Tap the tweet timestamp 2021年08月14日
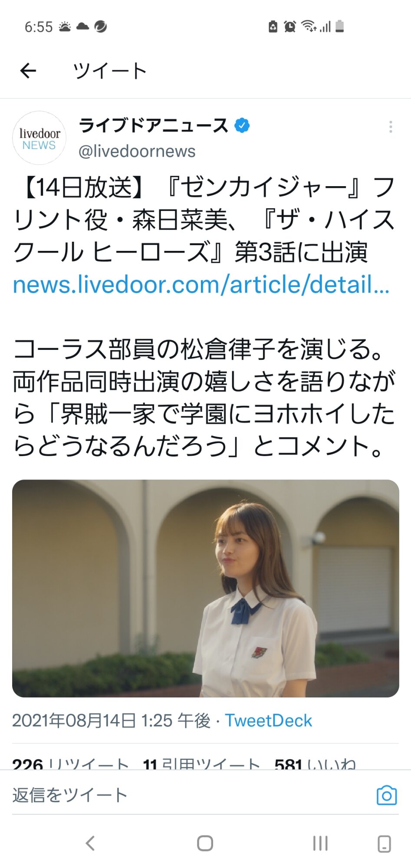The width and height of the screenshot is (411, 868). point(111,721)
